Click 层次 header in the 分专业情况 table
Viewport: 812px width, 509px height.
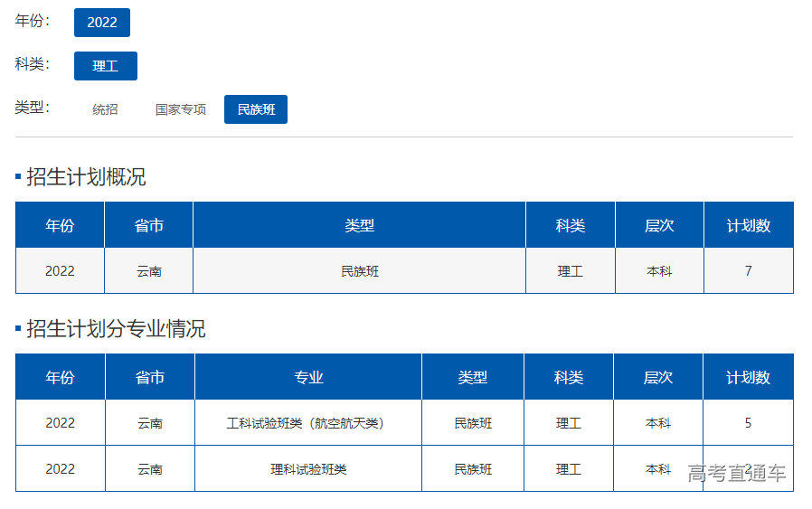(657, 377)
